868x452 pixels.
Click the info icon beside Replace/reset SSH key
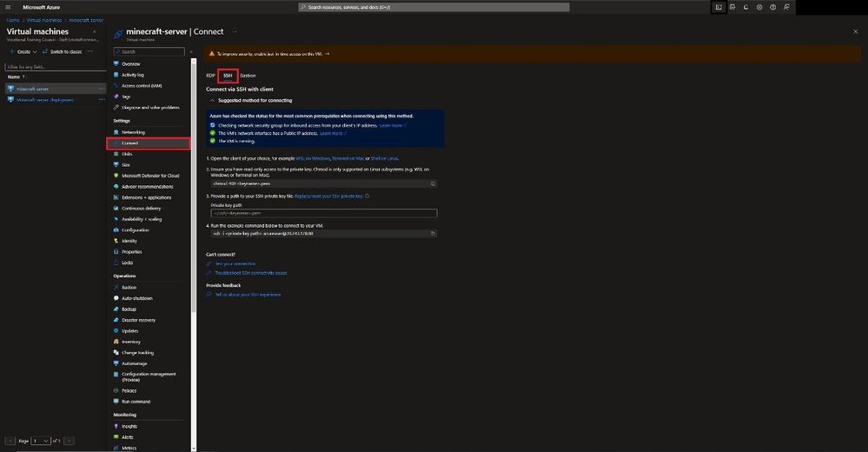click(367, 196)
